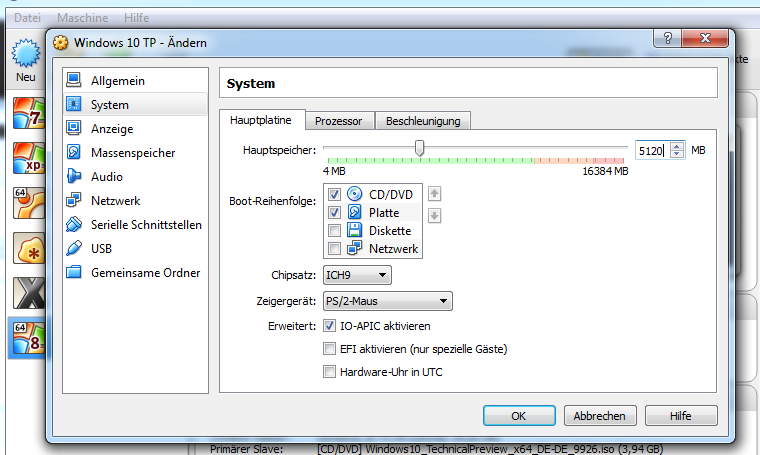Screen dimensions: 760x455
Task: Click the green zone of memory scale
Action: click(430, 160)
